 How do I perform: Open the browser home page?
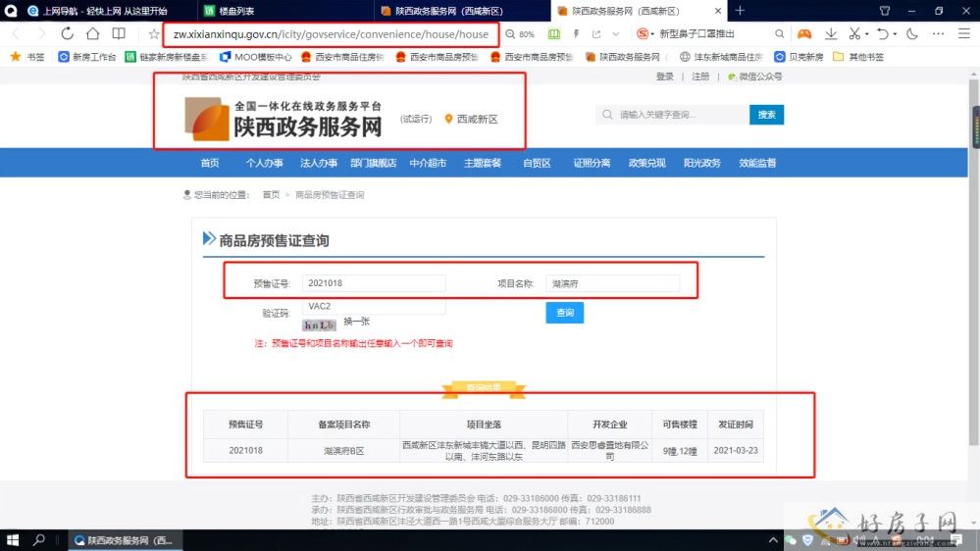[x=93, y=33]
